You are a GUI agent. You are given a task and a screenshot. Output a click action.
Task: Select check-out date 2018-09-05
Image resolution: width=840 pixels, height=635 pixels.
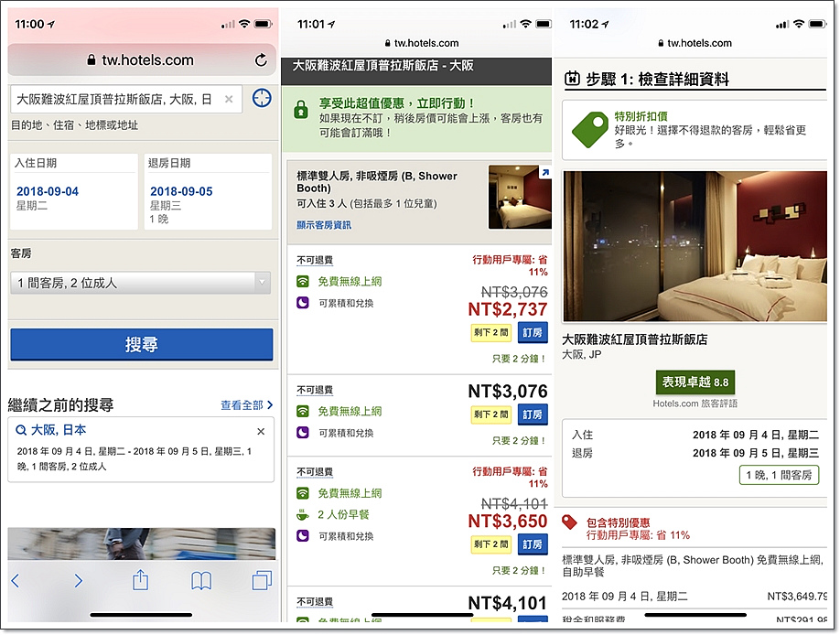pos(208,192)
